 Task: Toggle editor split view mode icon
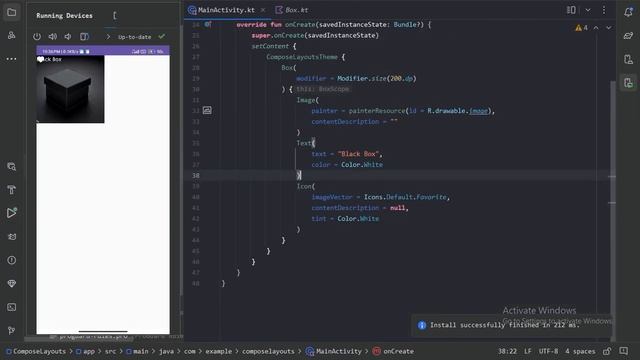(x=571, y=10)
